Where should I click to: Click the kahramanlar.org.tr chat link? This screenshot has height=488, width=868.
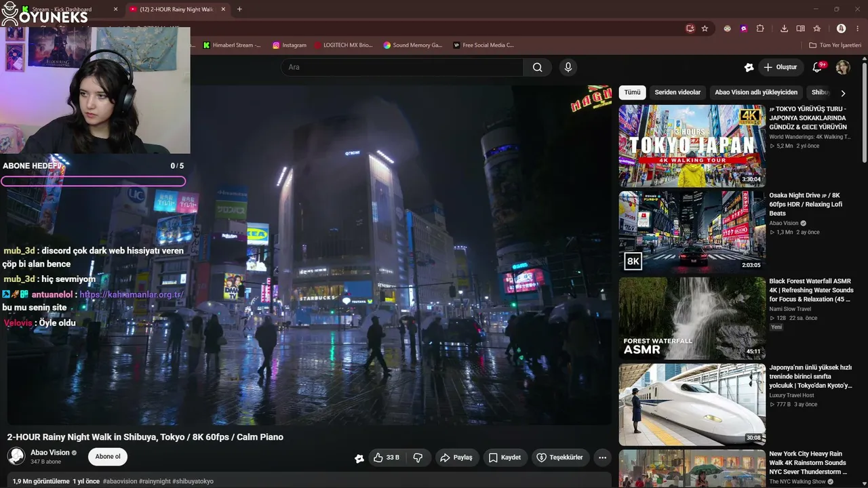(132, 295)
